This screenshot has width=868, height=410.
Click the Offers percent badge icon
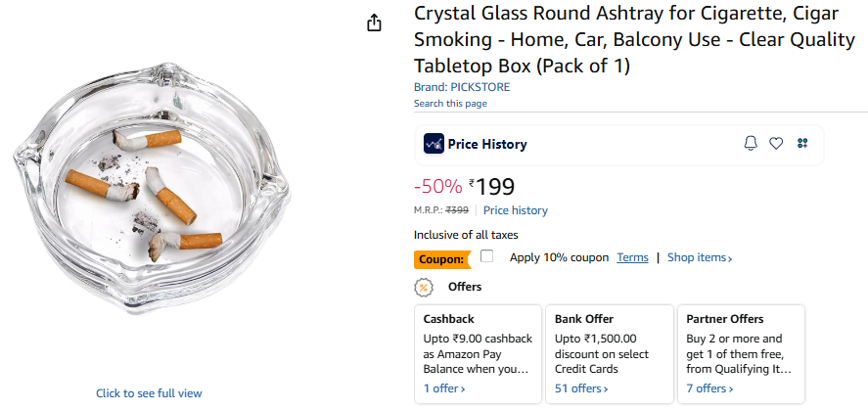point(424,287)
